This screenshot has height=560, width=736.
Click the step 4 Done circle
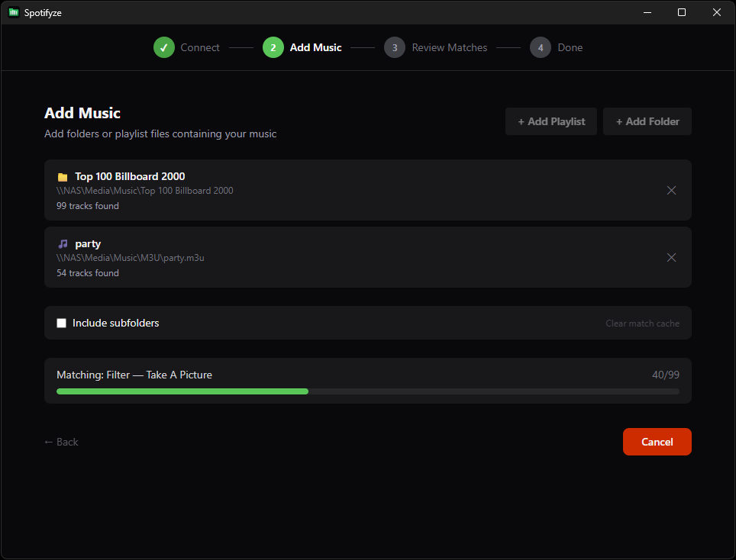(x=540, y=47)
